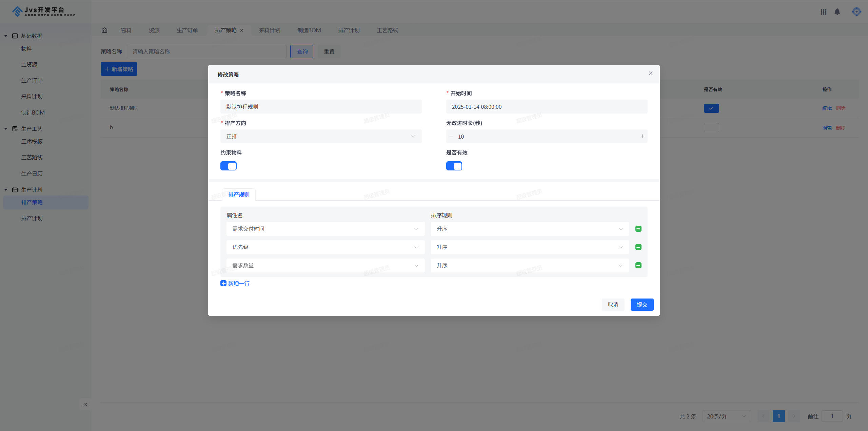
Task: Open the apps grid menu
Action: coord(823,12)
